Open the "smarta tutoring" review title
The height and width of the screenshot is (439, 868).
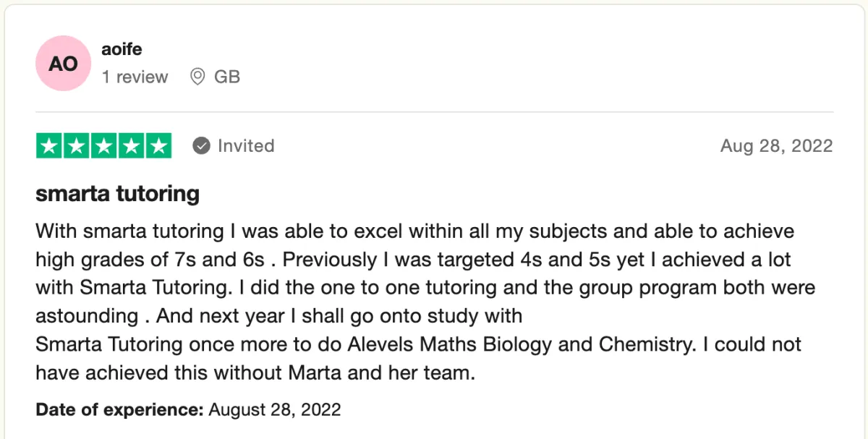click(x=117, y=194)
